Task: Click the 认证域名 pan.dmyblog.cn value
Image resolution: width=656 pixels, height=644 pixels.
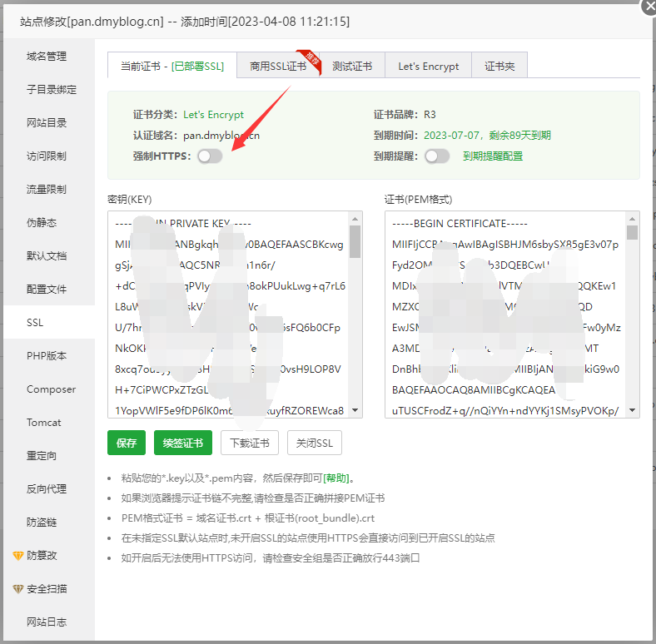Action: tap(221, 136)
